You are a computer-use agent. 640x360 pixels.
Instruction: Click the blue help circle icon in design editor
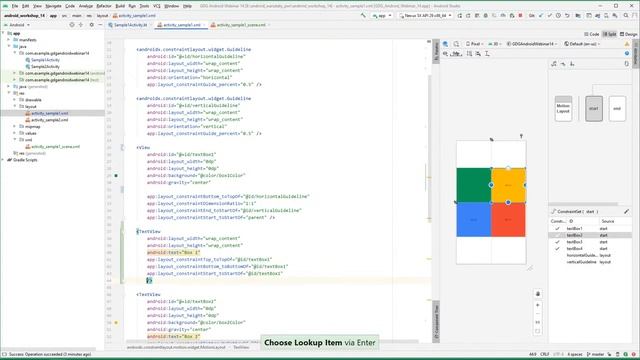[627, 53]
